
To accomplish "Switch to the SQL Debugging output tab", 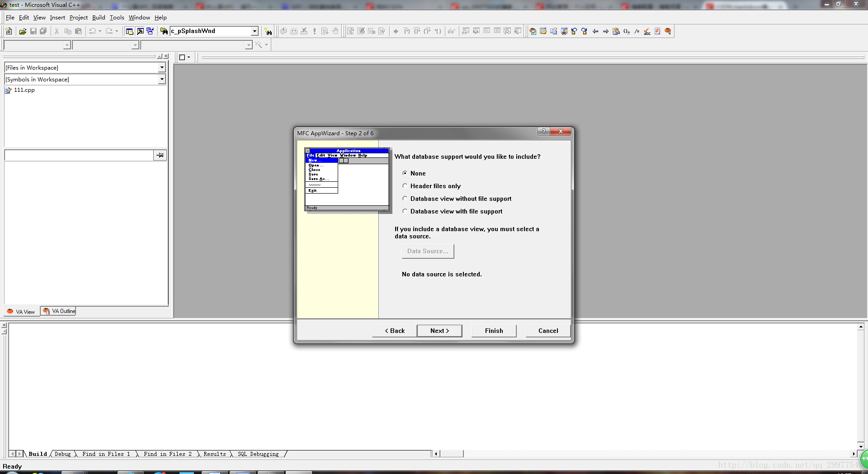I will (258, 454).
